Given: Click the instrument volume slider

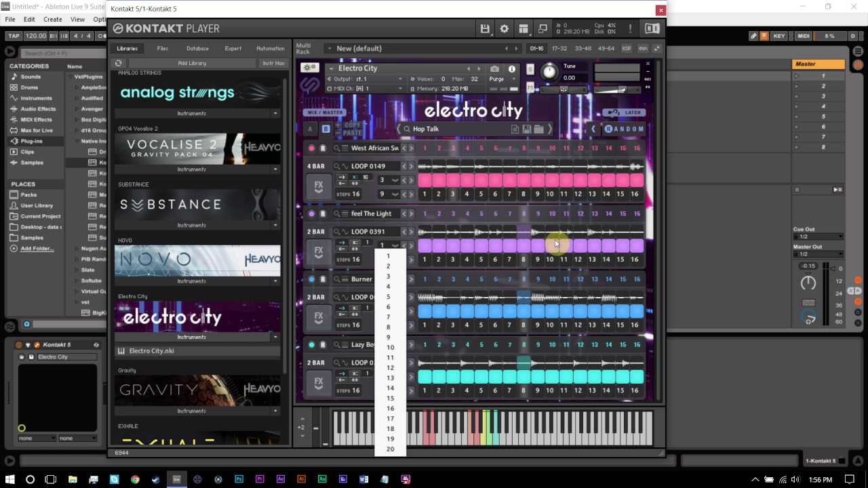Looking at the screenshot, I should (617, 89).
